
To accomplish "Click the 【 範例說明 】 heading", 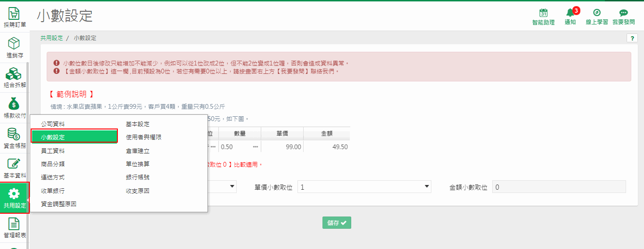I will 71,95.
